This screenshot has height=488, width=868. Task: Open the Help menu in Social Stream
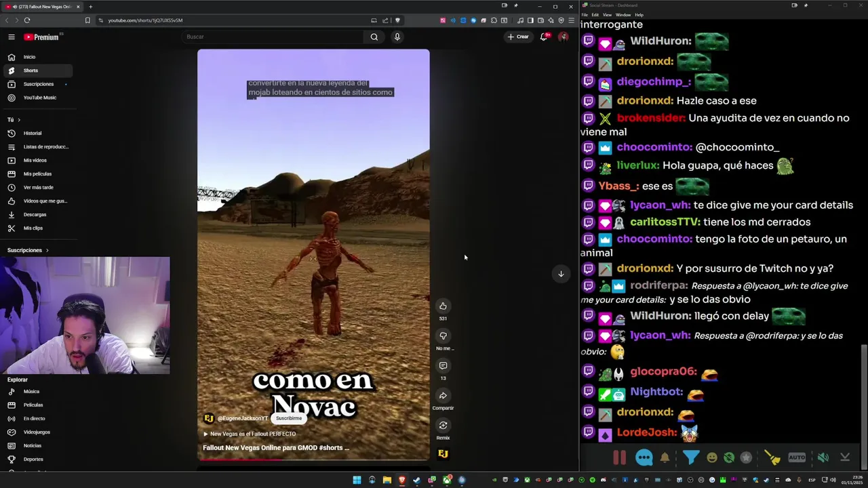pyautogui.click(x=639, y=15)
